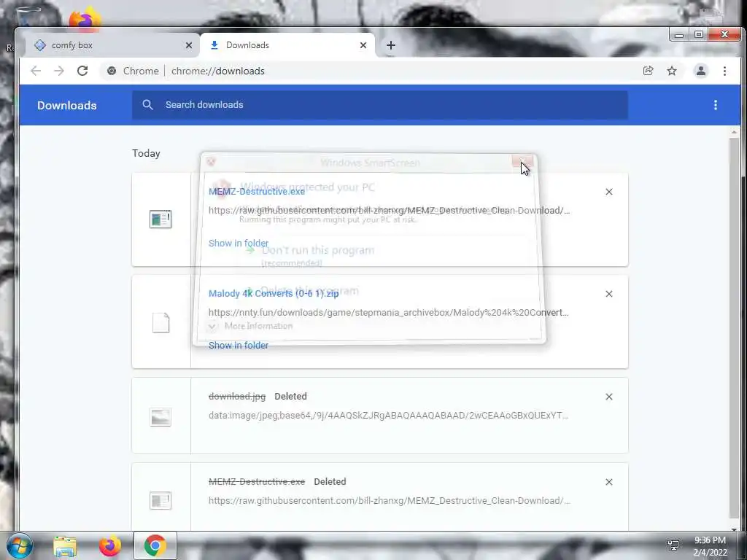747x560 pixels.
Task: Click the nnty.fun source URL
Action: [x=388, y=313]
